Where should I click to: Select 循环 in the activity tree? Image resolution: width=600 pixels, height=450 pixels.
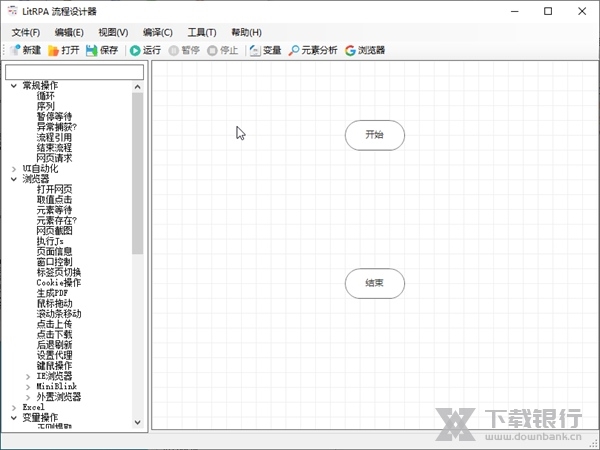[x=46, y=96]
